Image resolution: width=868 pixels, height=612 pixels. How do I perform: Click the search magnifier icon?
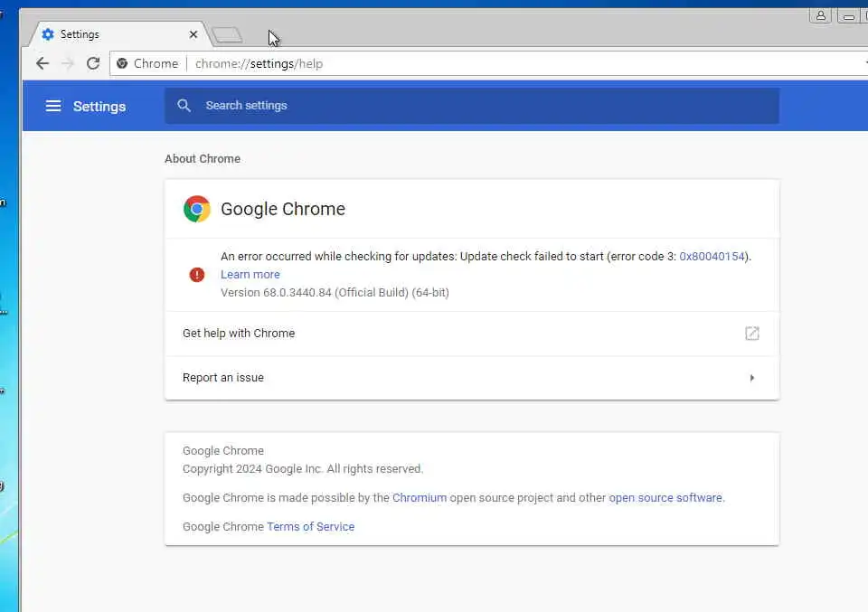point(184,105)
